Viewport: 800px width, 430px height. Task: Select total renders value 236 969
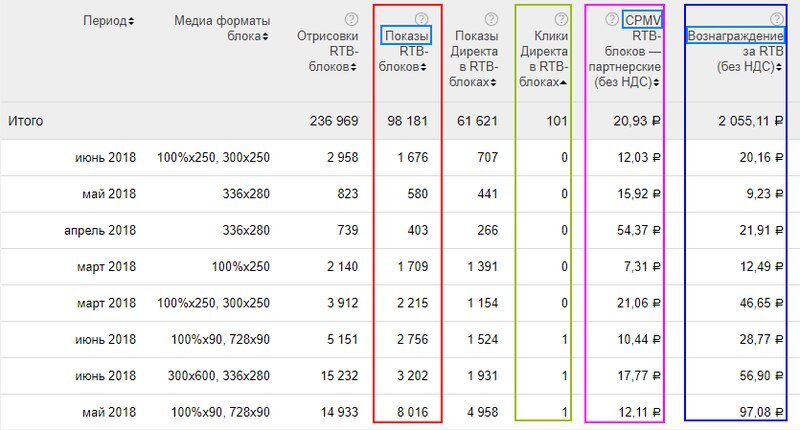[334, 121]
